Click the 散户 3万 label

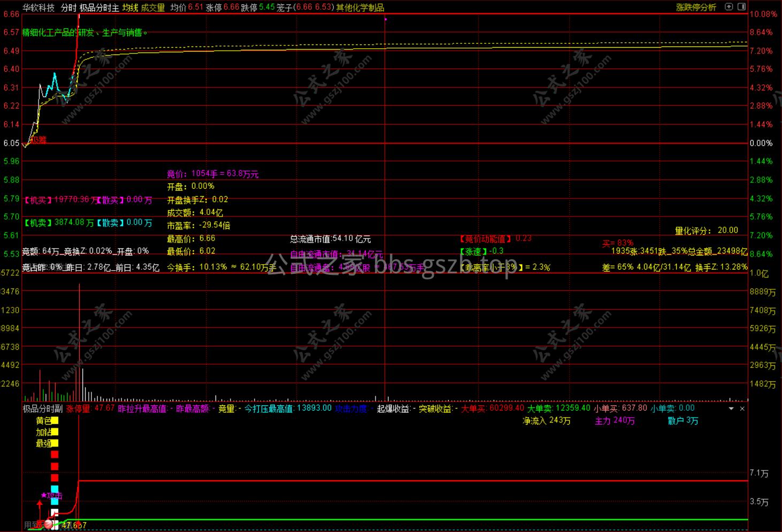point(683,421)
